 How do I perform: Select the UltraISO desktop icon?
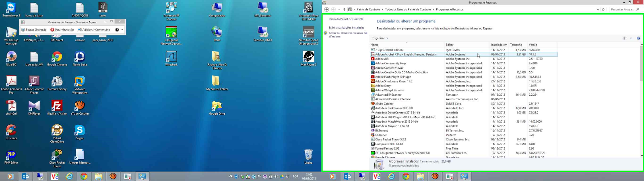(x=11, y=59)
